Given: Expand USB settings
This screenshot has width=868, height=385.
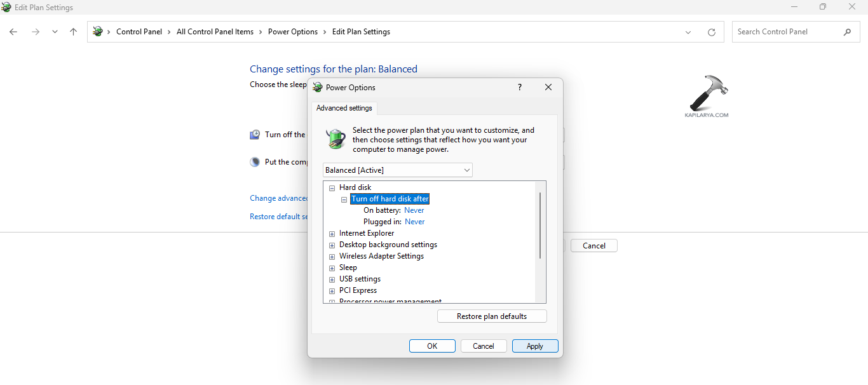Looking at the screenshot, I should click(x=332, y=279).
